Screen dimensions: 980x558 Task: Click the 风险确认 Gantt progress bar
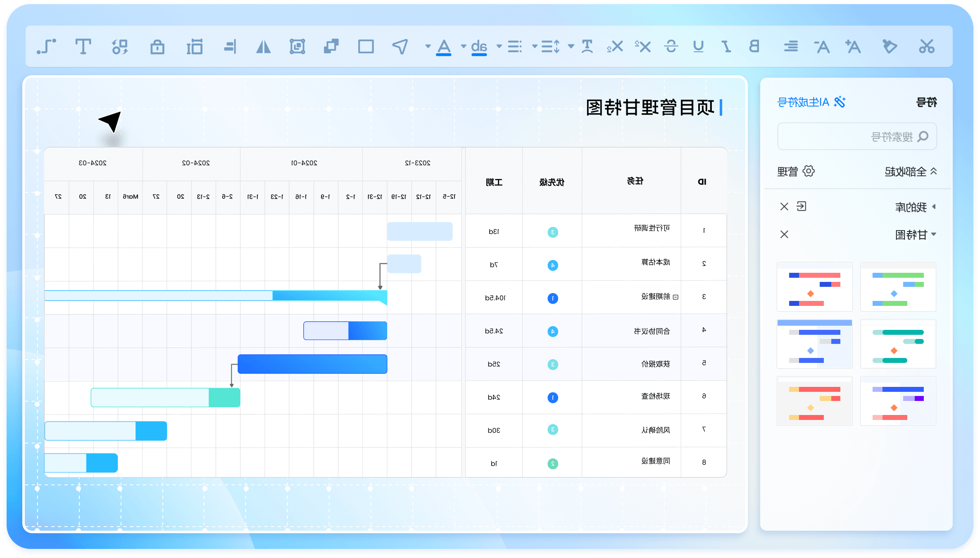[x=106, y=431]
